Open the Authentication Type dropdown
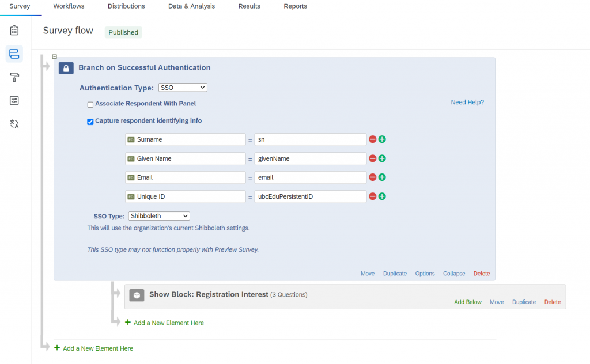Viewport: 590px width, 364px height. (183, 87)
